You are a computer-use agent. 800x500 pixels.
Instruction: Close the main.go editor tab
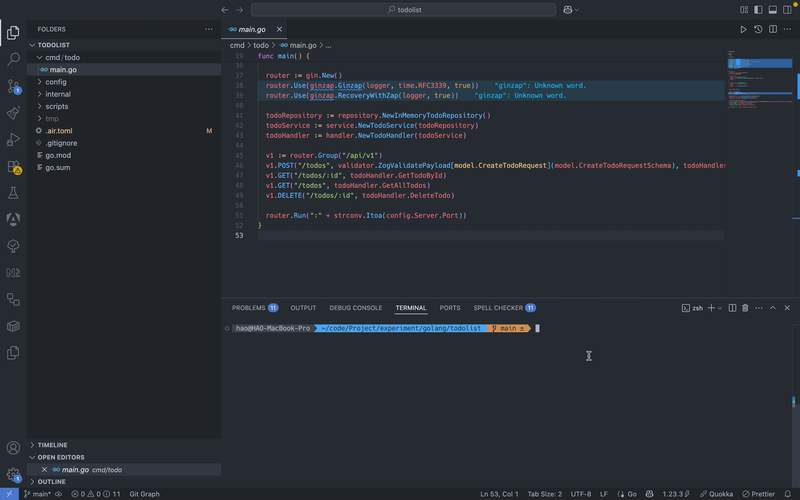click(x=279, y=30)
